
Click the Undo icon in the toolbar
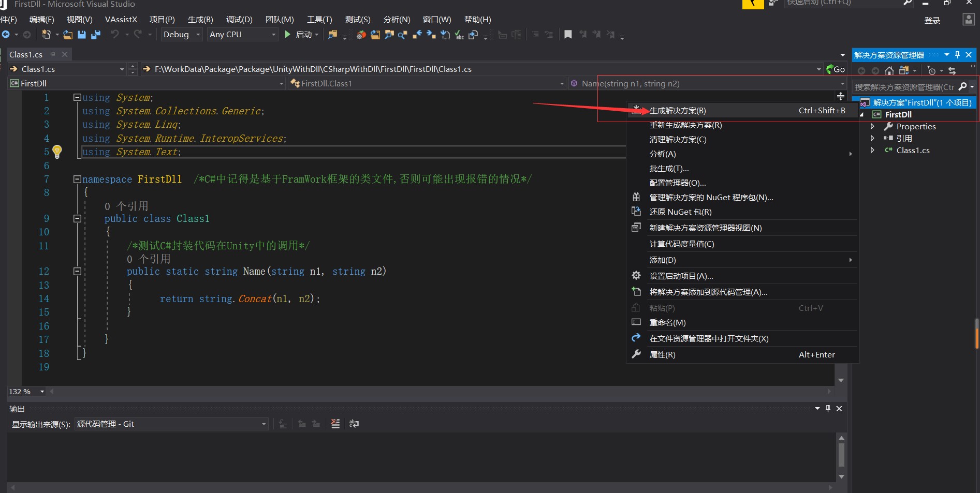click(115, 34)
